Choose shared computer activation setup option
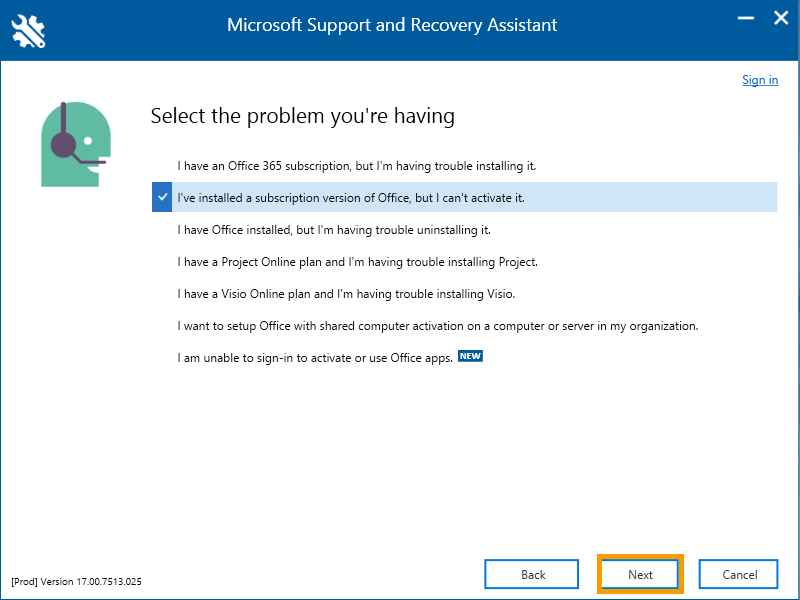 coord(464,326)
